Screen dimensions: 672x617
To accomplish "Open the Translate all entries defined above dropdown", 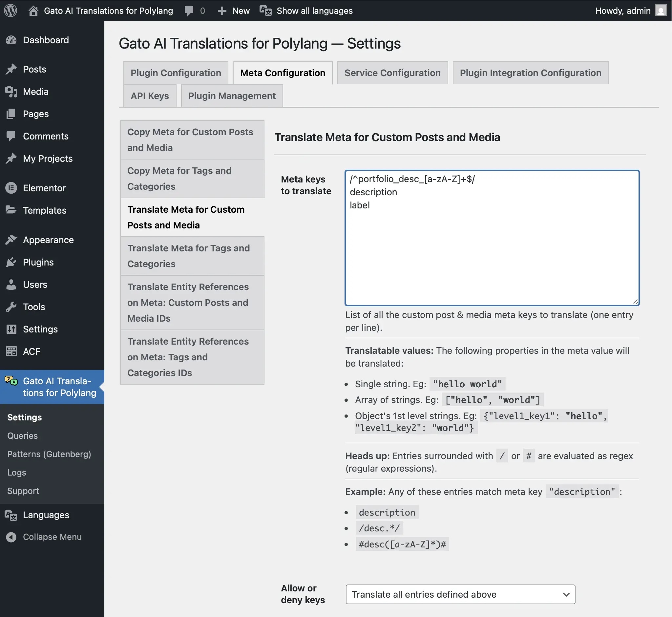I will pyautogui.click(x=460, y=594).
